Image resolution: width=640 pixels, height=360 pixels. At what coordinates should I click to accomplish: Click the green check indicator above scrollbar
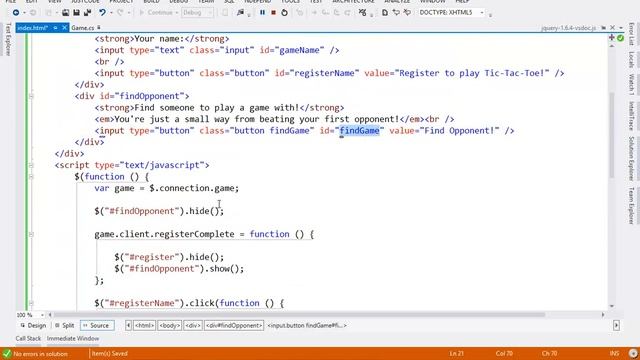click(x=620, y=38)
